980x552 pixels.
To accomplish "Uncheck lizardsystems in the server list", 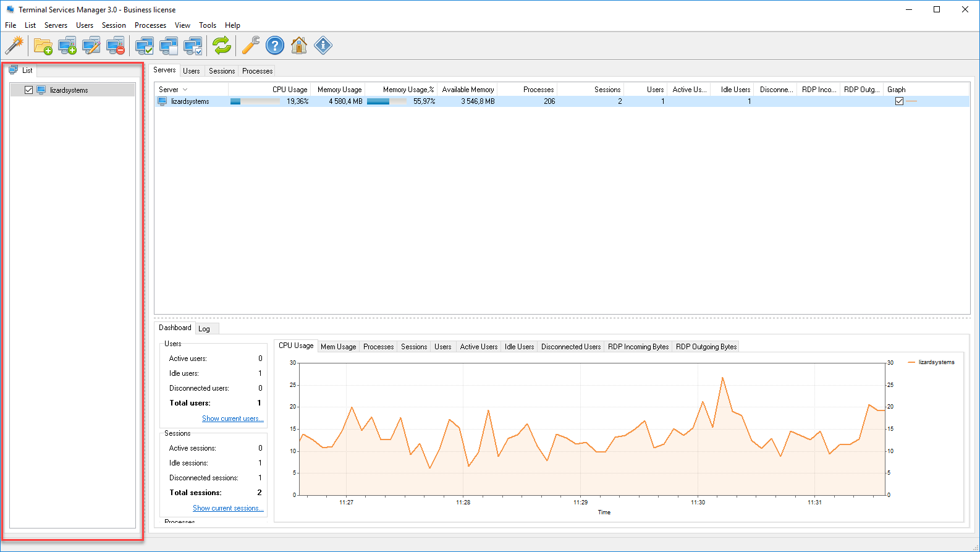I will [28, 90].
